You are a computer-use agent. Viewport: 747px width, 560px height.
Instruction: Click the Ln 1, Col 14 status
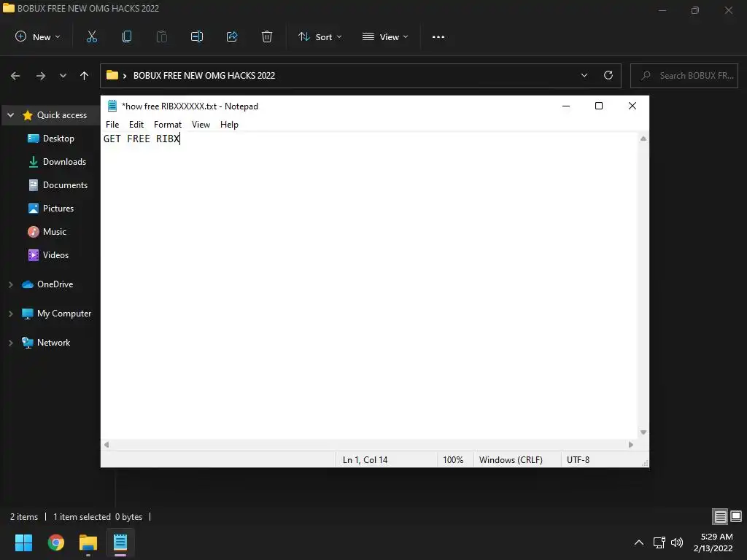pyautogui.click(x=365, y=460)
